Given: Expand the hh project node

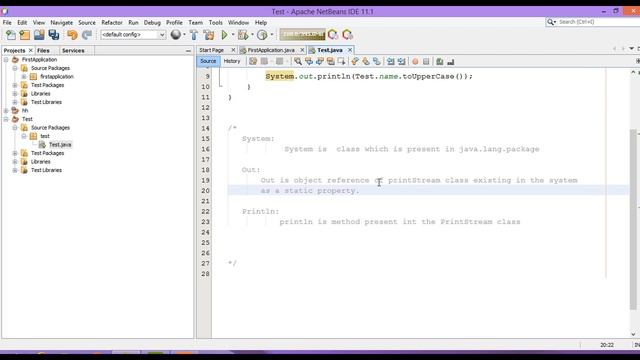Looking at the screenshot, I should (6, 111).
